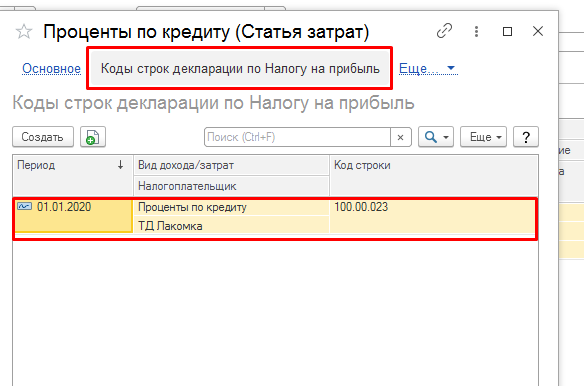Create new record by copying icon
Viewport: 584px width, 386px height.
coord(93,137)
